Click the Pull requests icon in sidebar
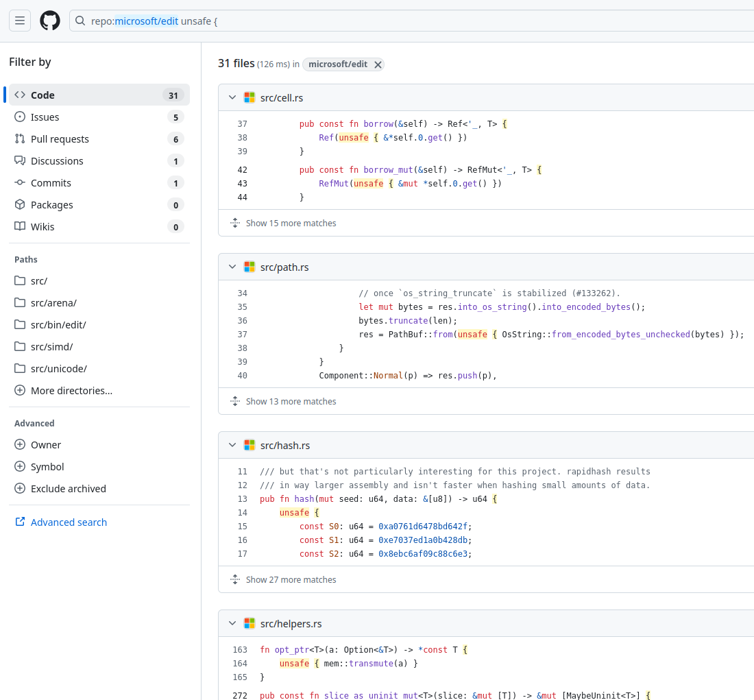 (x=20, y=139)
